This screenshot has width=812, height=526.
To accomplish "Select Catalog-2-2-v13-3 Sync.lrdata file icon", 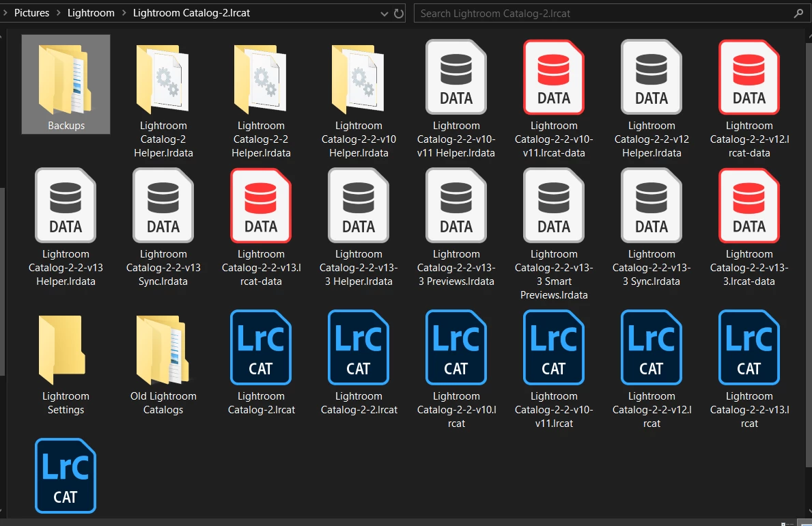I will pyautogui.click(x=652, y=206).
